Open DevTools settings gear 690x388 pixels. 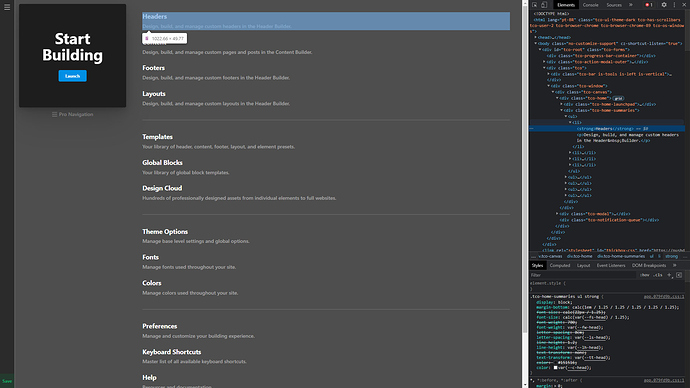tap(664, 5)
